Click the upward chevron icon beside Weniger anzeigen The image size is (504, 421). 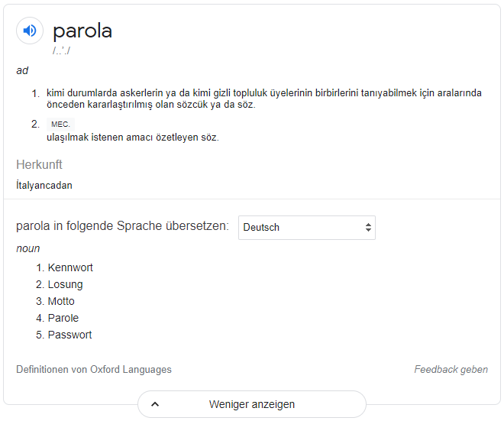click(155, 404)
